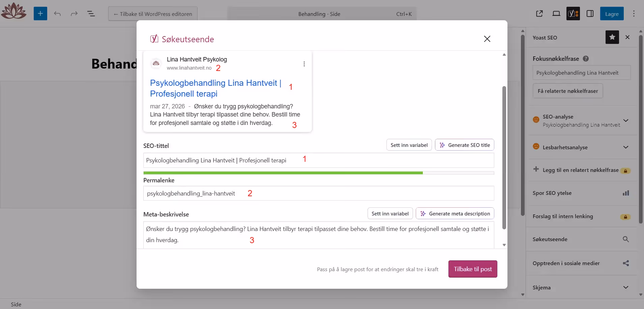Click the Side breadcrumb in status bar
644x309 pixels.
tap(16, 304)
